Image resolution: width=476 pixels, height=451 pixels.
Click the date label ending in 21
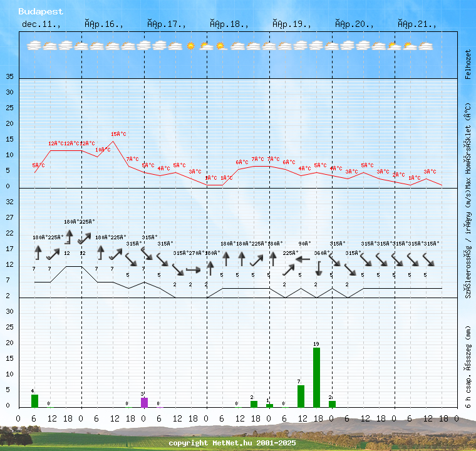(x=416, y=24)
